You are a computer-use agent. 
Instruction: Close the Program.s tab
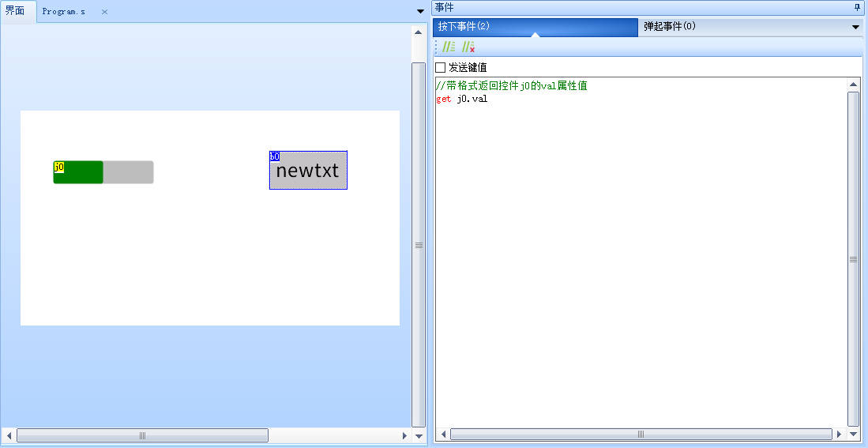(x=104, y=12)
